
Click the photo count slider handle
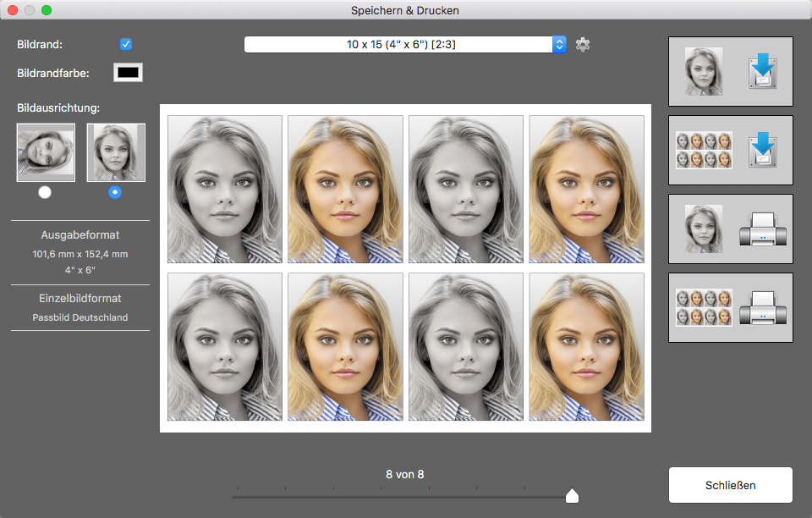tap(573, 496)
